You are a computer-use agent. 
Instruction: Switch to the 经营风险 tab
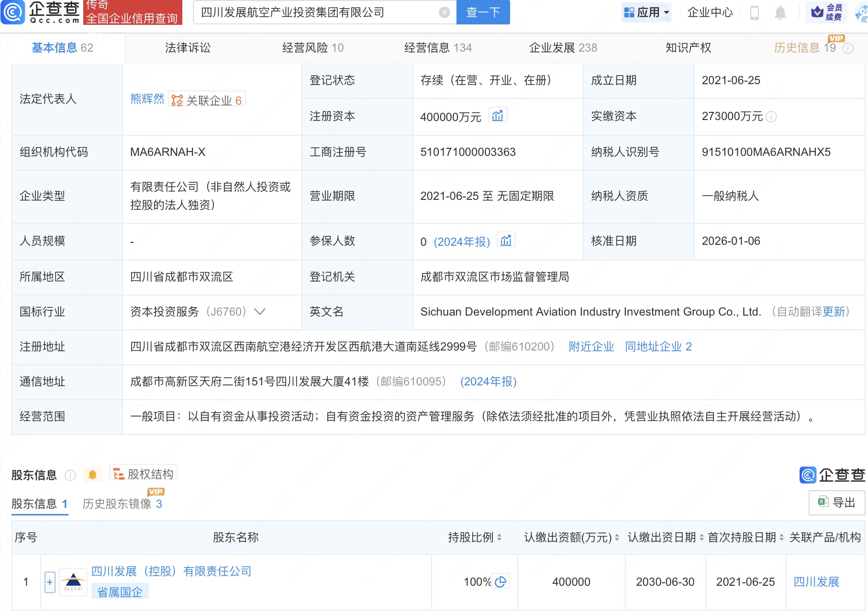(x=312, y=48)
